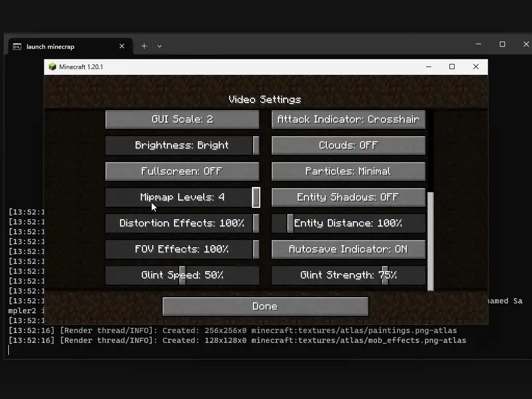Close the Minecraft 1.20.1 window

click(476, 67)
